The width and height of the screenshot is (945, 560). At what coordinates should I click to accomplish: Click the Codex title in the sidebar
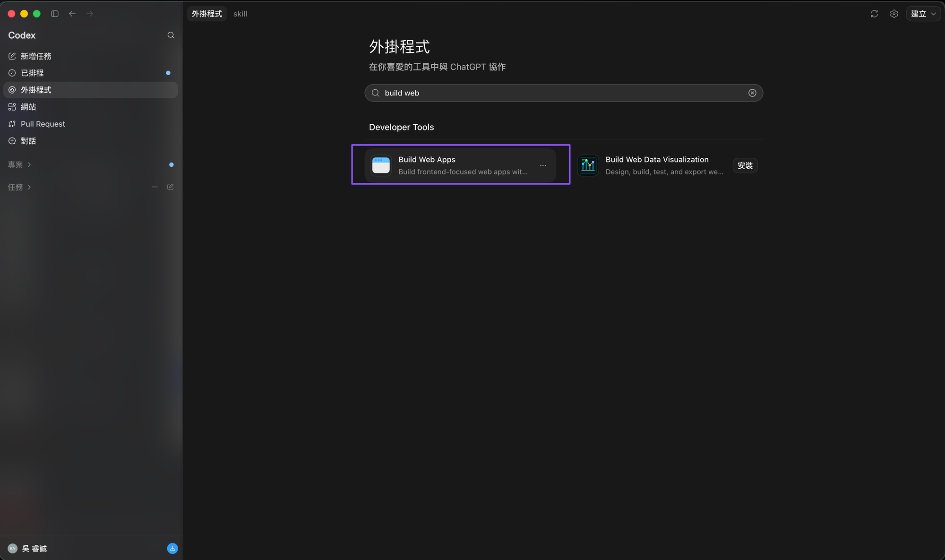pos(22,35)
